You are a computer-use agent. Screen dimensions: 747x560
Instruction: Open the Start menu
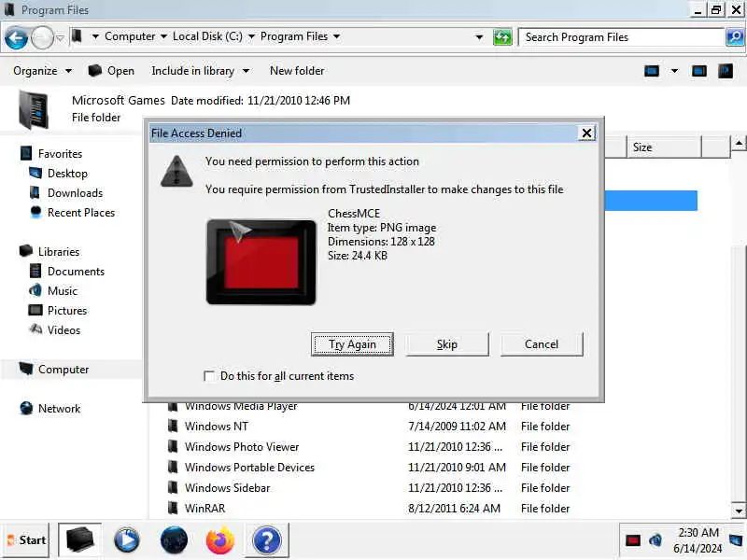pos(27,540)
